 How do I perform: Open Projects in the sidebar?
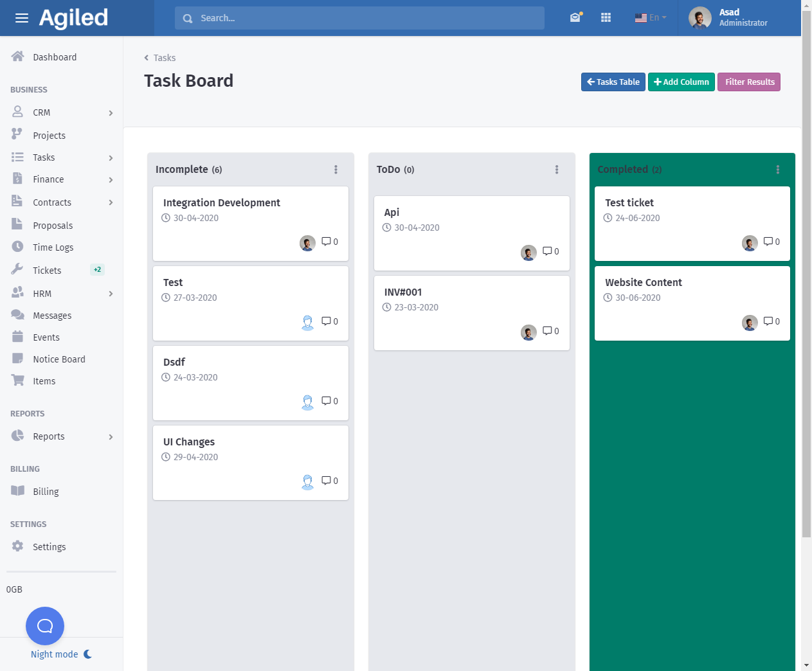pos(49,136)
